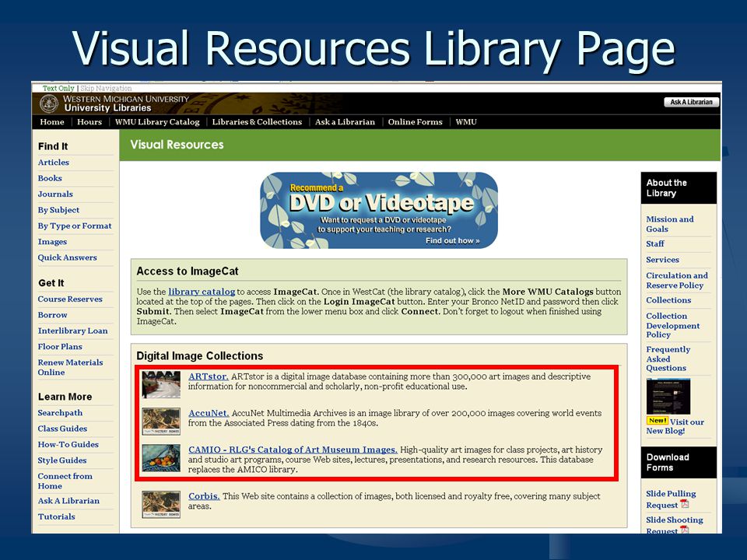
Task: Open the WMU navigation item
Action: point(466,122)
